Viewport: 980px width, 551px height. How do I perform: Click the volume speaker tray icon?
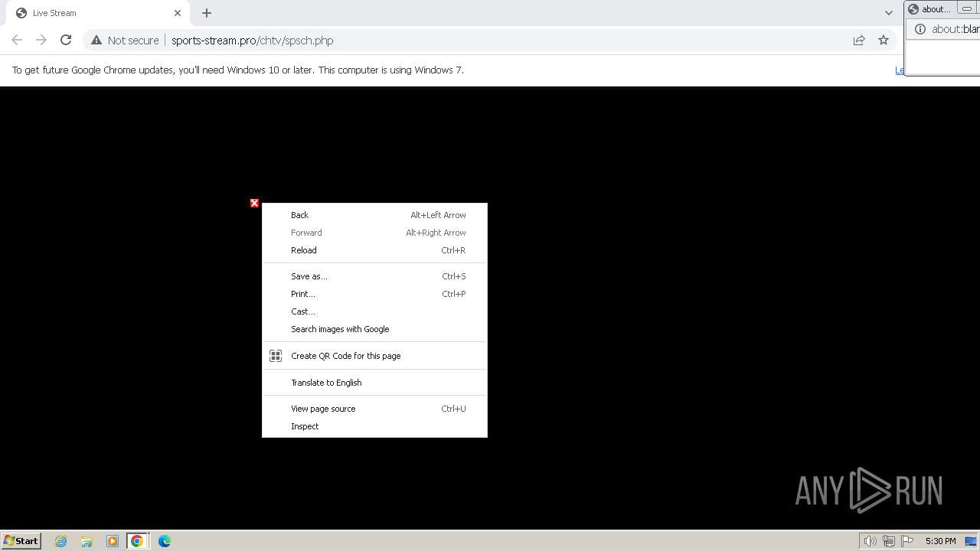pyautogui.click(x=870, y=541)
